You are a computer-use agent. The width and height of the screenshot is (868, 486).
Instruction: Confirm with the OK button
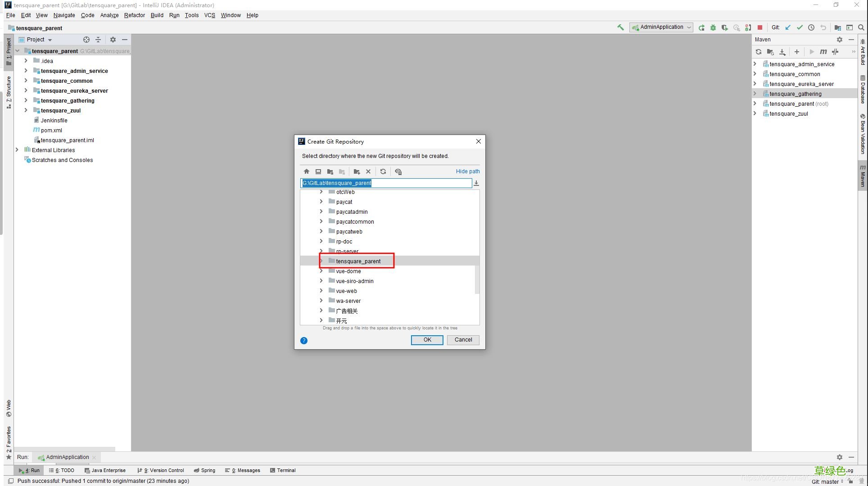point(427,340)
